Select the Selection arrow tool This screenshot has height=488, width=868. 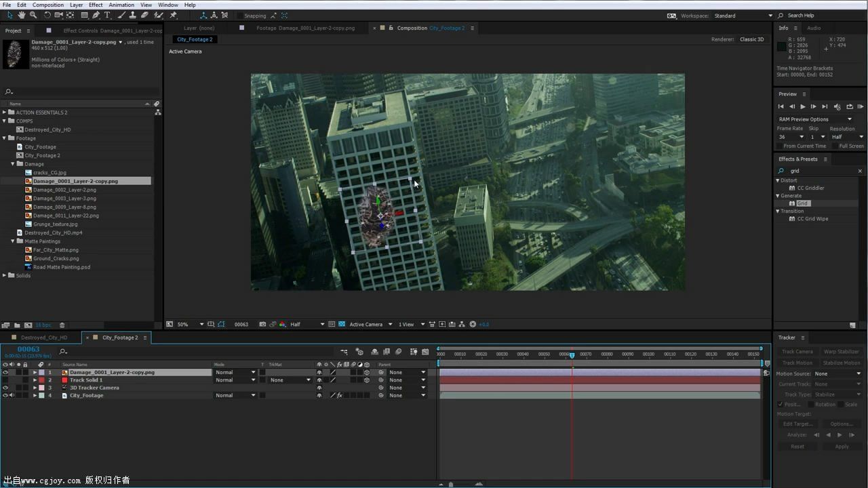click(9, 15)
